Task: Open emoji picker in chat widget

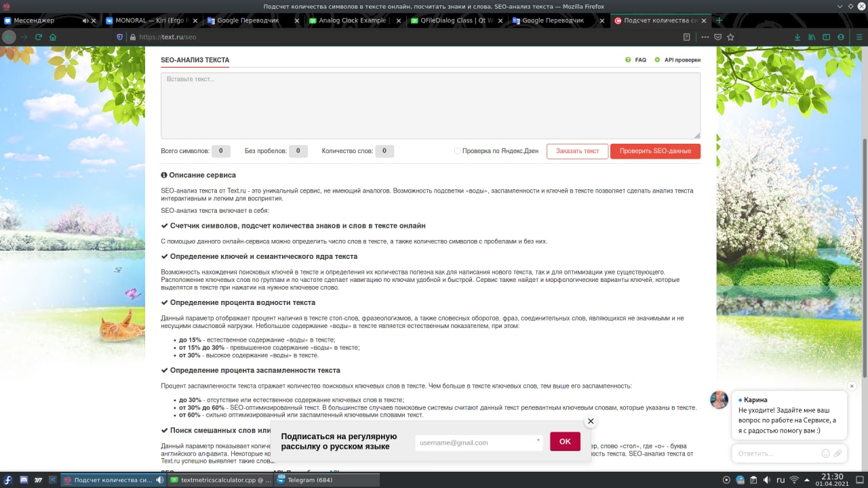Action: point(825,453)
